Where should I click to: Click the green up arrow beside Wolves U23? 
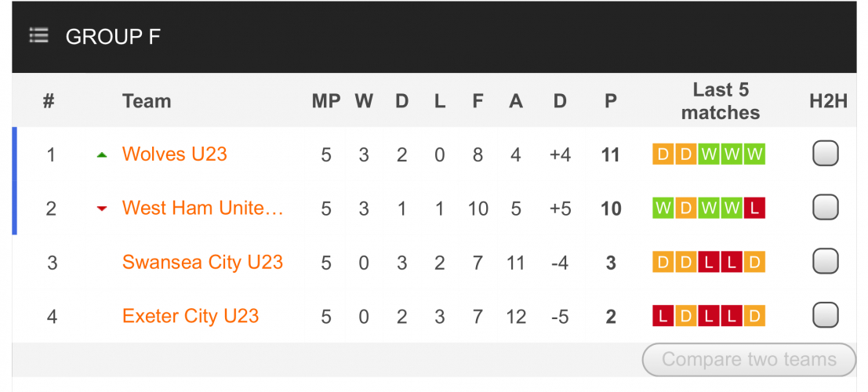(x=101, y=155)
